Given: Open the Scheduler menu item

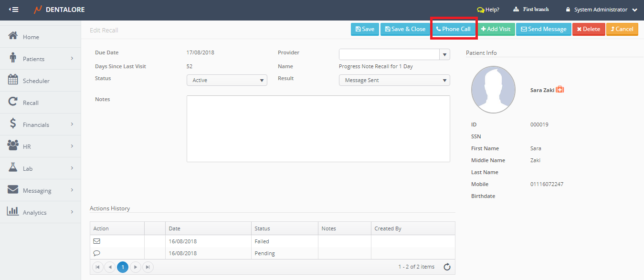Looking at the screenshot, I should (x=36, y=81).
